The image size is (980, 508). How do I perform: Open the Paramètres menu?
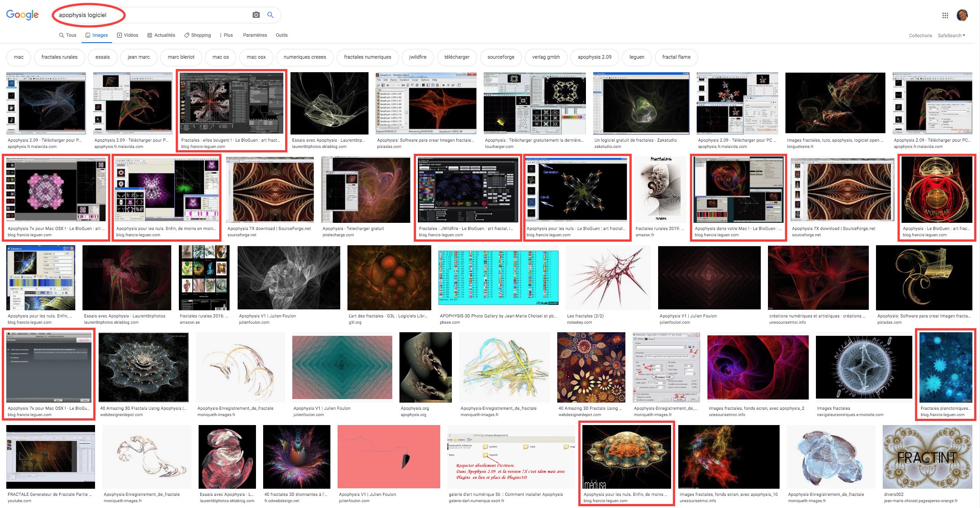(x=255, y=35)
